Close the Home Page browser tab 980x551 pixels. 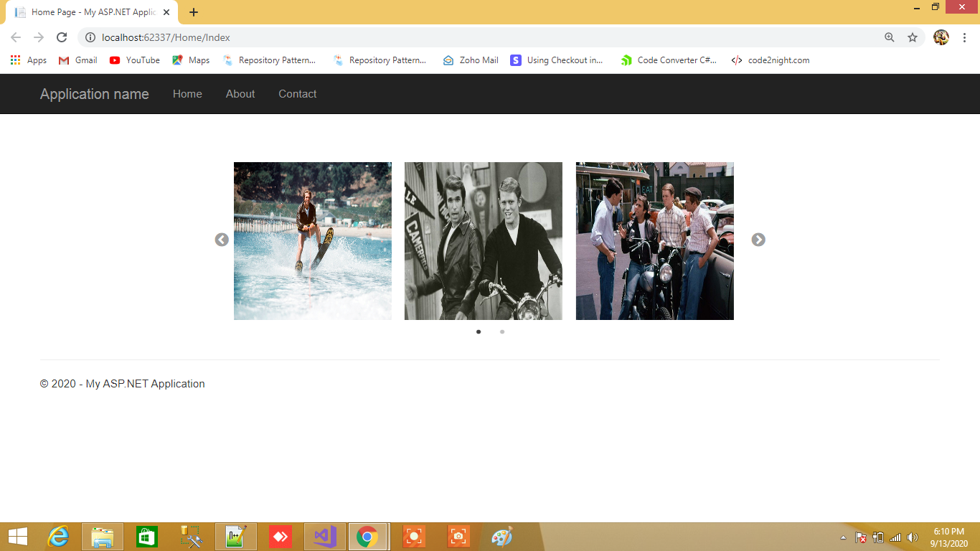pyautogui.click(x=166, y=12)
